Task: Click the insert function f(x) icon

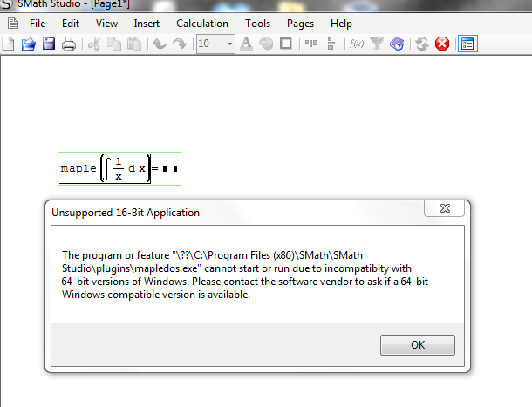Action: (357, 44)
